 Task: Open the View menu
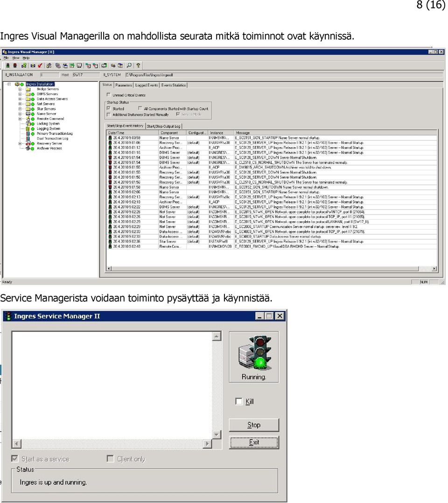tap(16, 58)
